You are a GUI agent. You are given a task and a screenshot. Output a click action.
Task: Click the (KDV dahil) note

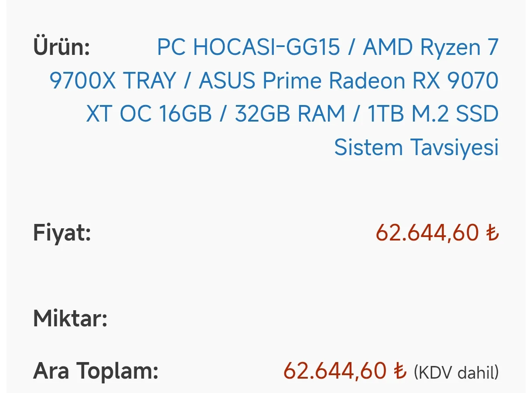pyautogui.click(x=456, y=373)
